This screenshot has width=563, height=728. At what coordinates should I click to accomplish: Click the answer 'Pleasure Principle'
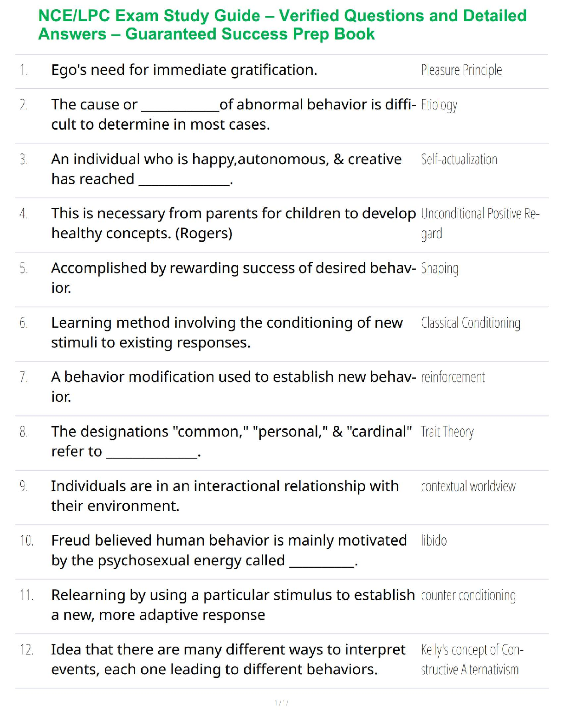click(461, 70)
